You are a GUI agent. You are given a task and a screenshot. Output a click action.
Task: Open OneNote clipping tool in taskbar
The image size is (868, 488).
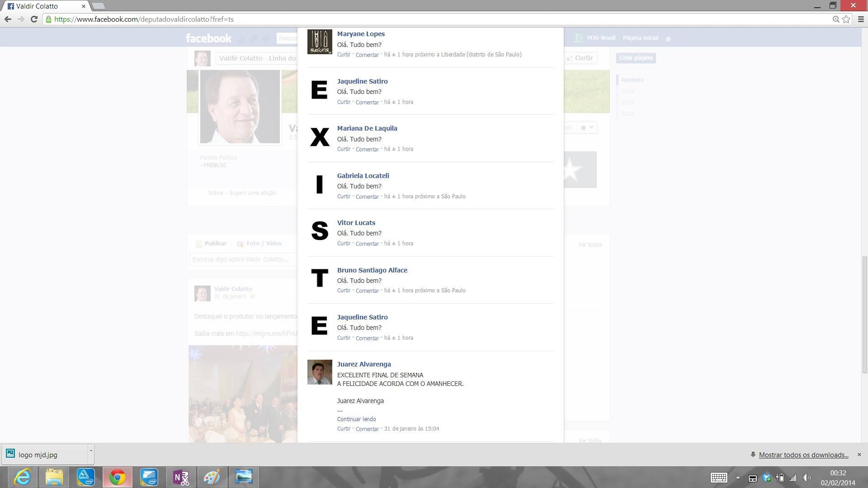pos(181,477)
